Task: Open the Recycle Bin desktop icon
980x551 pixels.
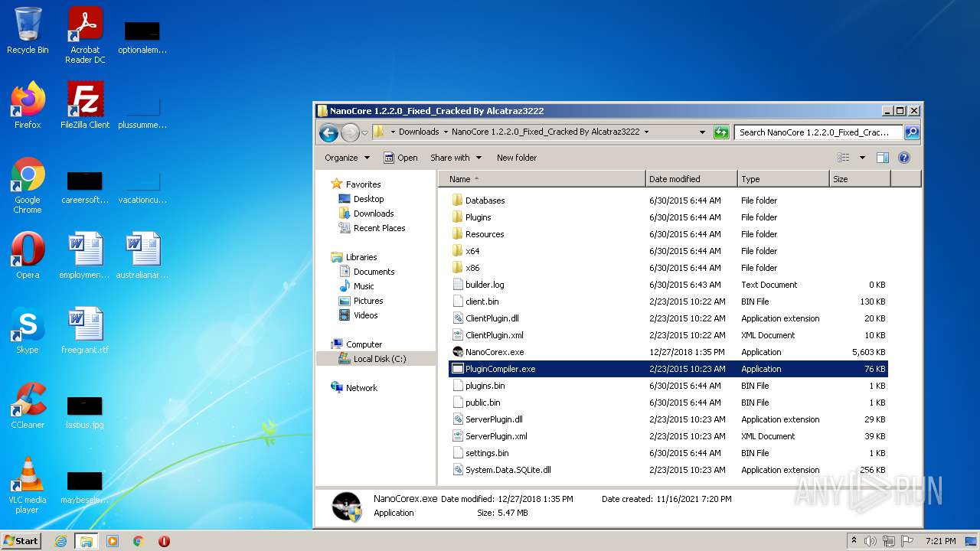Action: [x=28, y=31]
